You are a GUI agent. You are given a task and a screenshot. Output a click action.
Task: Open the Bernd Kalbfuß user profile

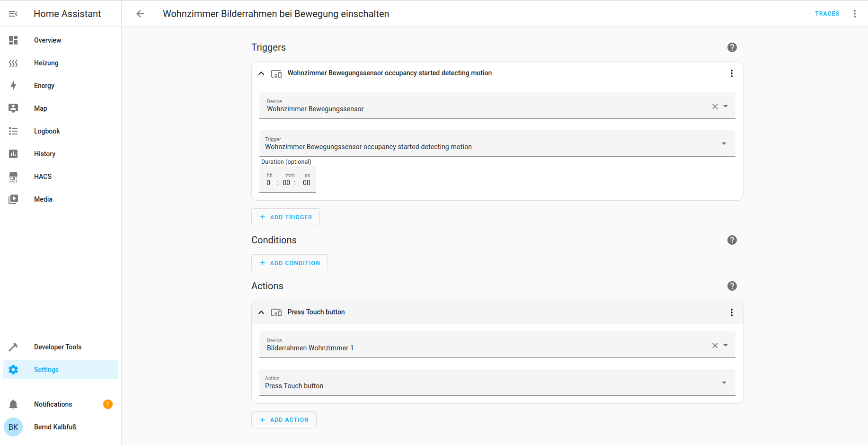[x=61, y=427]
